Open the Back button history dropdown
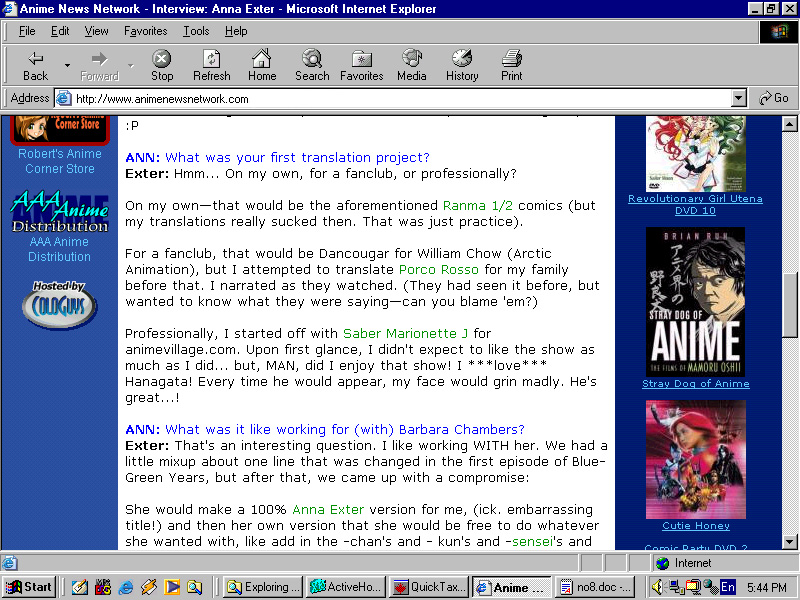This screenshot has width=800, height=600. [67, 65]
